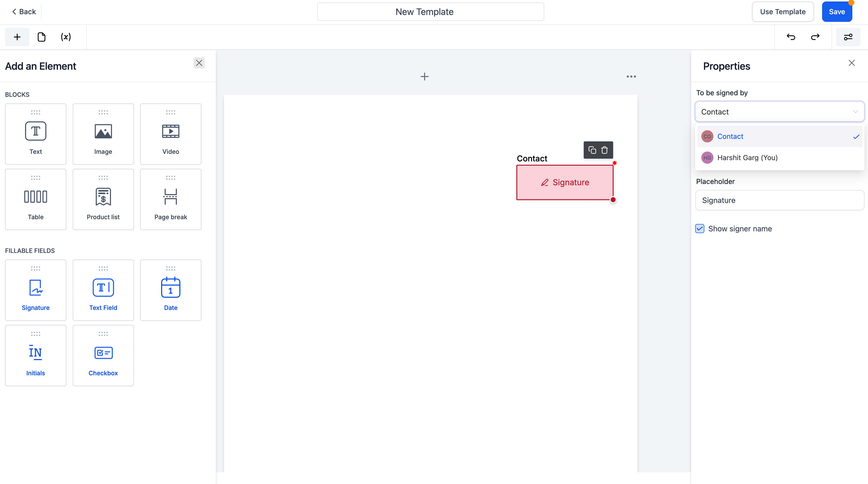Click the Date fillable field icon
The image size is (868, 484).
[171, 288]
